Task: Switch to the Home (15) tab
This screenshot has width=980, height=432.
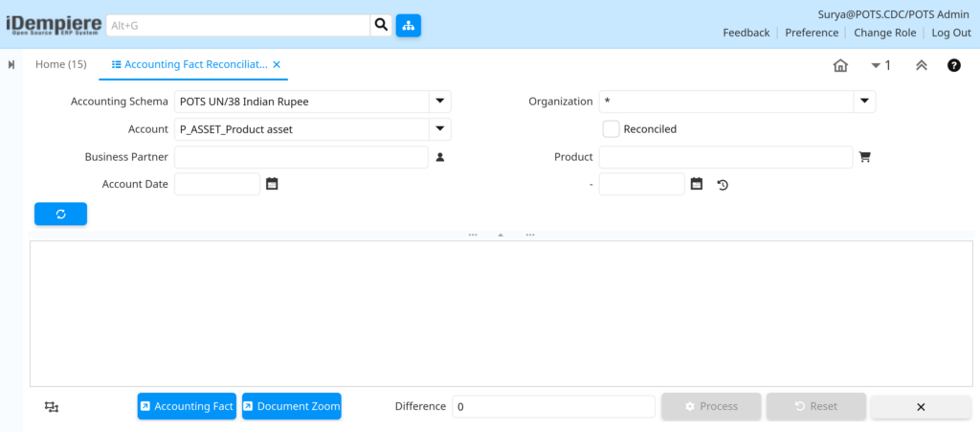Action: click(60, 64)
